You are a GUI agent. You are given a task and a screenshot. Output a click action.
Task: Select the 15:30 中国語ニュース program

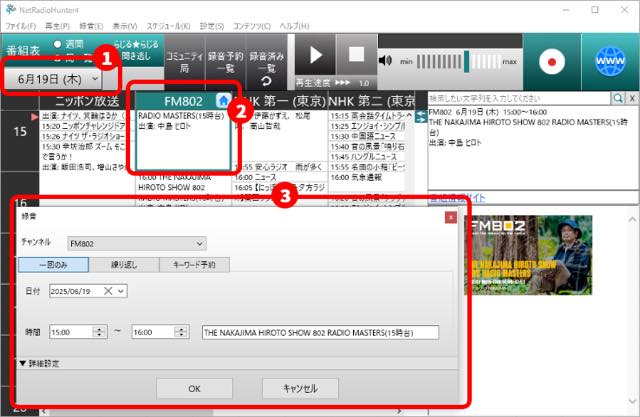click(367, 136)
